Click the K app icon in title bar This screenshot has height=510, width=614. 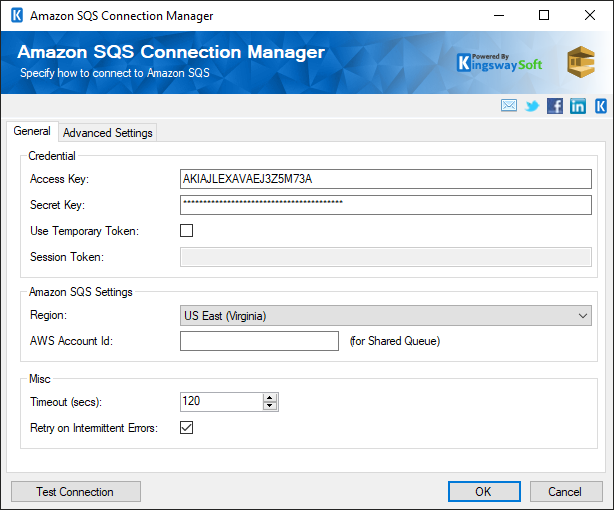pos(17,16)
